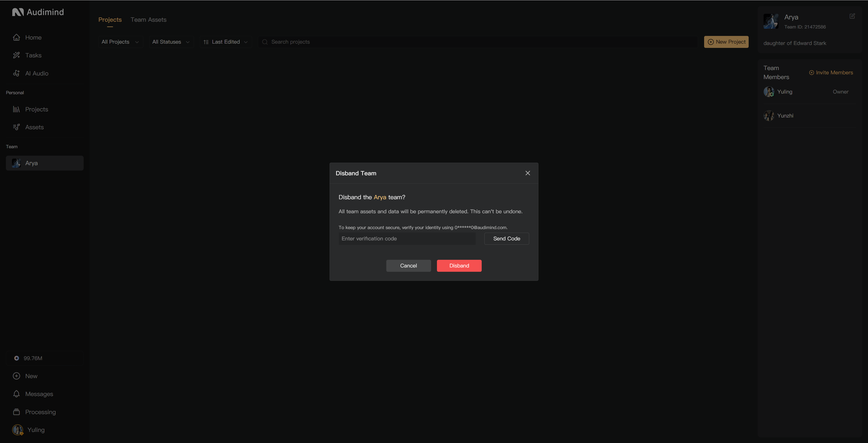Click the credits coin icon beside 99.76M
This screenshot has height=443, width=868.
(17, 358)
